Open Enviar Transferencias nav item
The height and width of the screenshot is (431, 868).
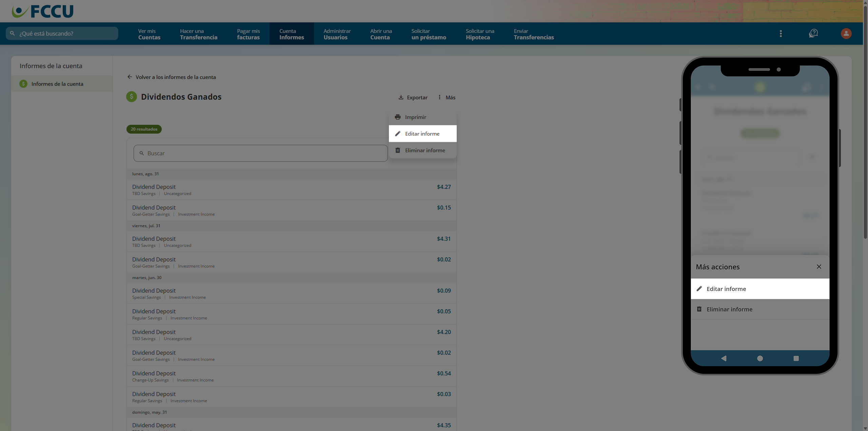coord(534,34)
